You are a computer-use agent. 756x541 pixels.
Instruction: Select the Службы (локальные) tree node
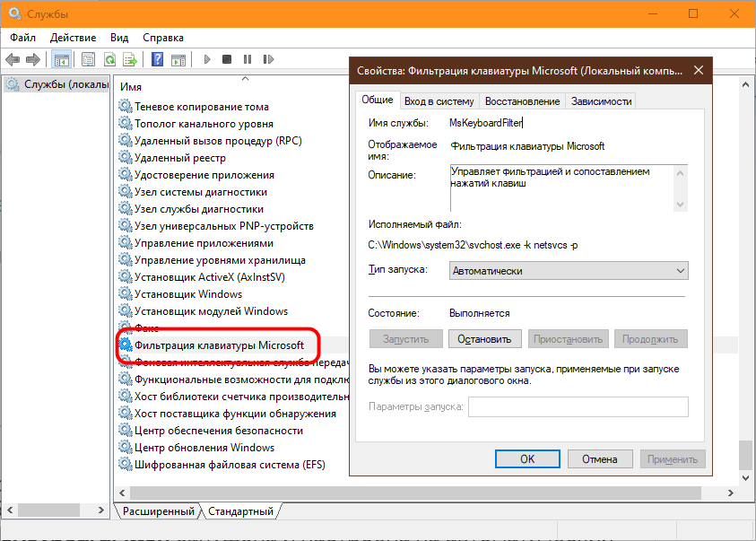tap(56, 84)
